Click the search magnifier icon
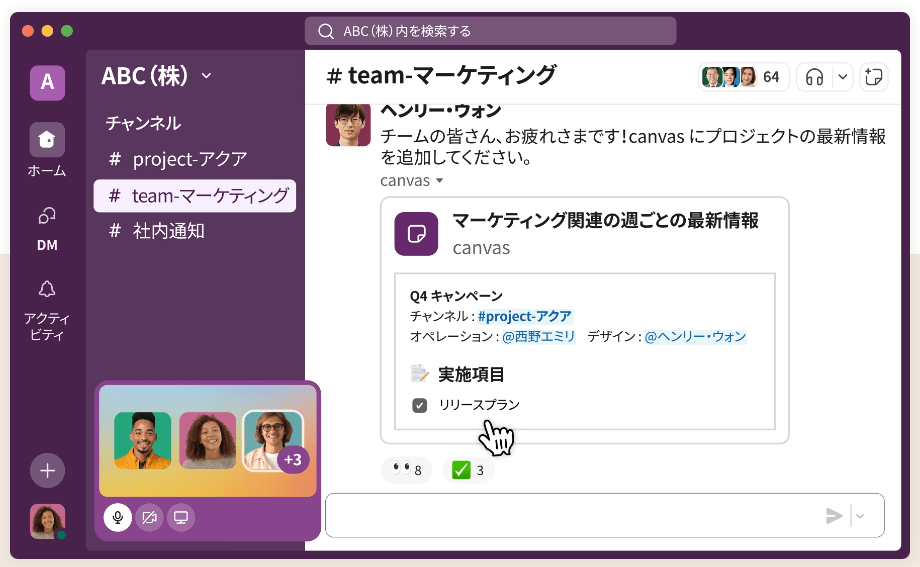920x567 pixels. click(326, 31)
